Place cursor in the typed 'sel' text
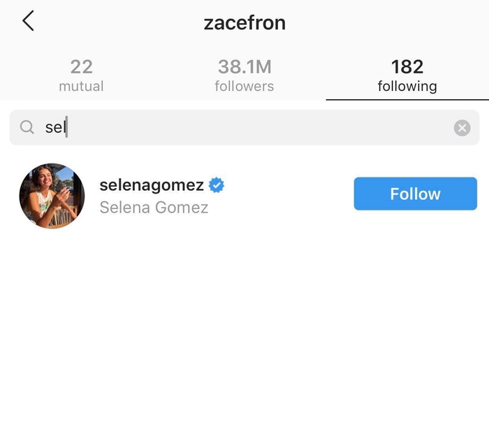 55,127
